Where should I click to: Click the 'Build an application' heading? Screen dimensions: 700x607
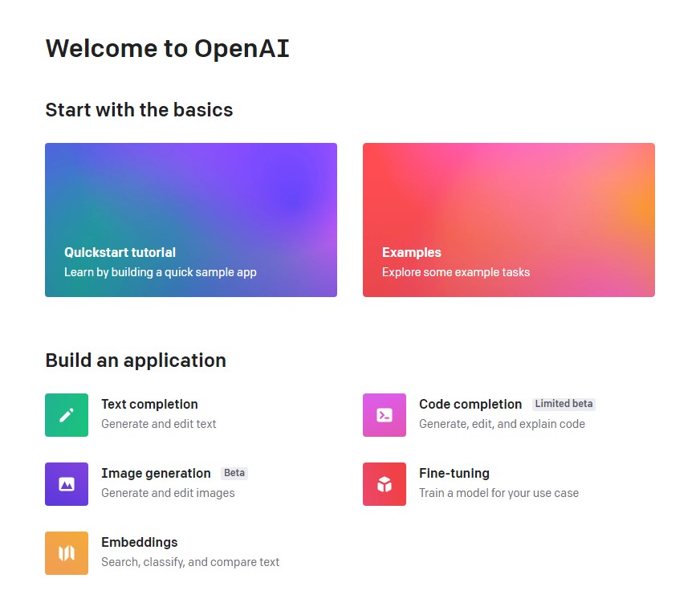136,361
